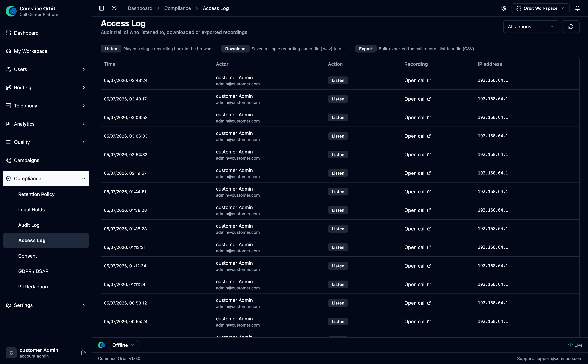Image resolution: width=588 pixels, height=364 pixels.
Task: Click external link icon for 03:43:24 row
Action: [429, 80]
